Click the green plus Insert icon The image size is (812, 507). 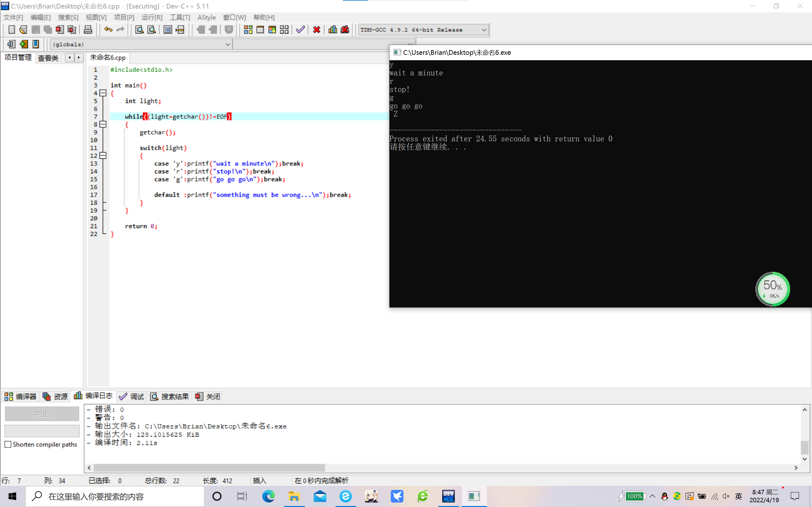pos(23,44)
